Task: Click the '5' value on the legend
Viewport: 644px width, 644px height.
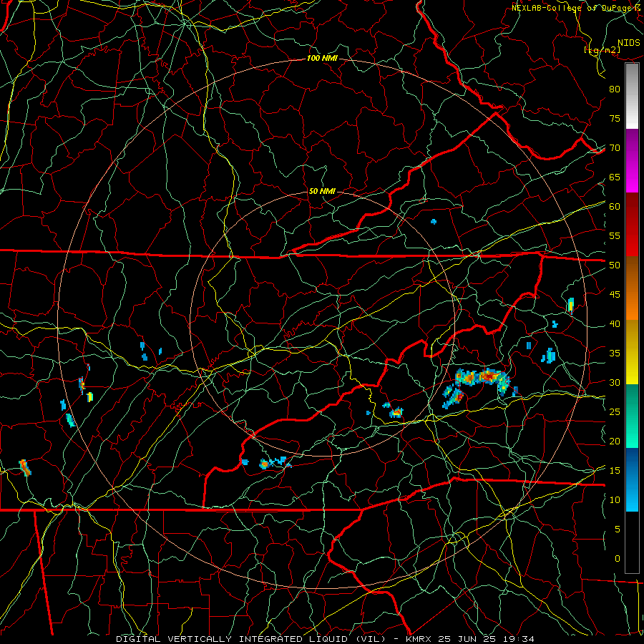Action: (x=618, y=530)
